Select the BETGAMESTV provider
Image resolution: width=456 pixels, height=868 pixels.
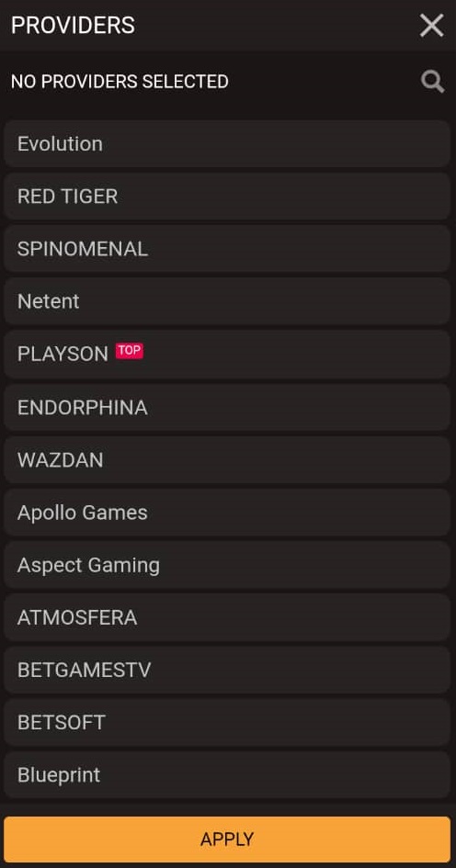point(227,671)
